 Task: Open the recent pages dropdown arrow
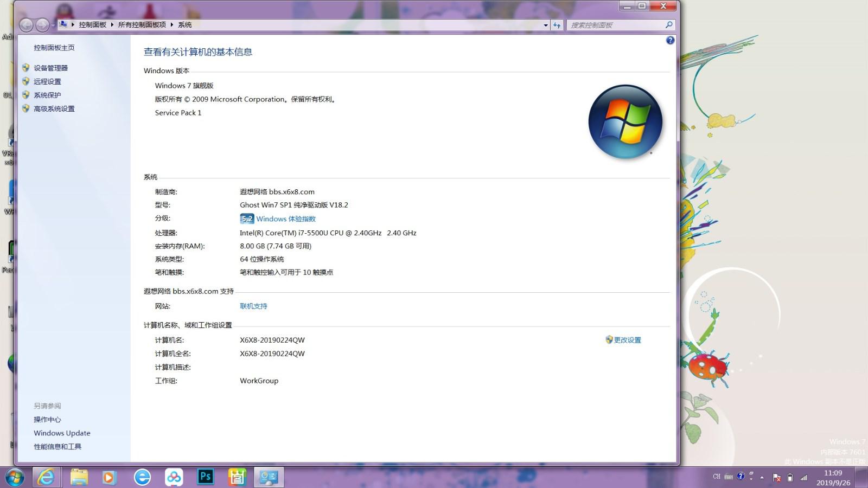pos(53,25)
